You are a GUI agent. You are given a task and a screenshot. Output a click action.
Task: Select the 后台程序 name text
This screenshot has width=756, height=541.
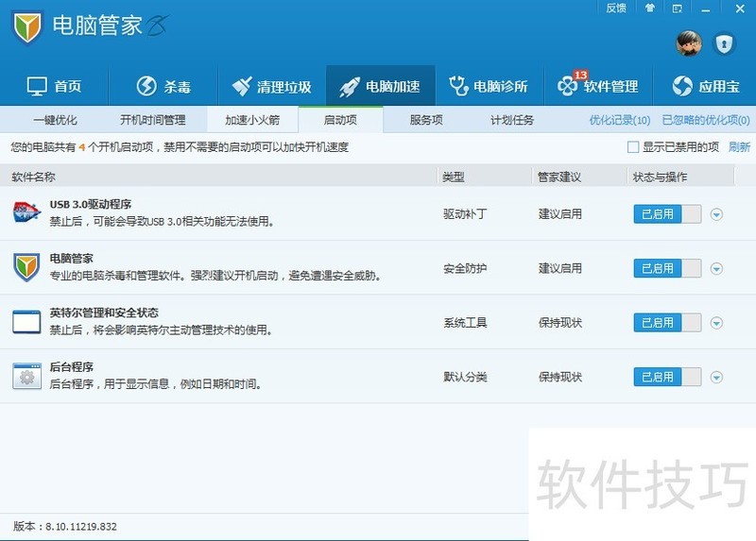72,367
